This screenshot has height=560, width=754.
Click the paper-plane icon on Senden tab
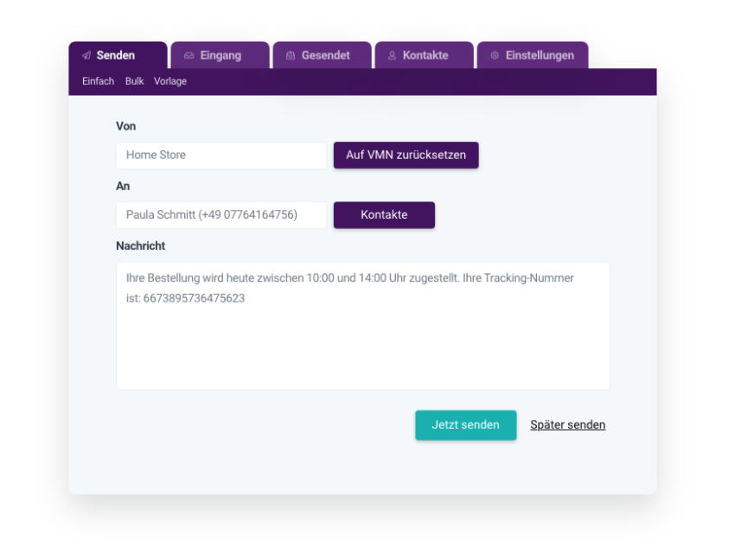[86, 55]
